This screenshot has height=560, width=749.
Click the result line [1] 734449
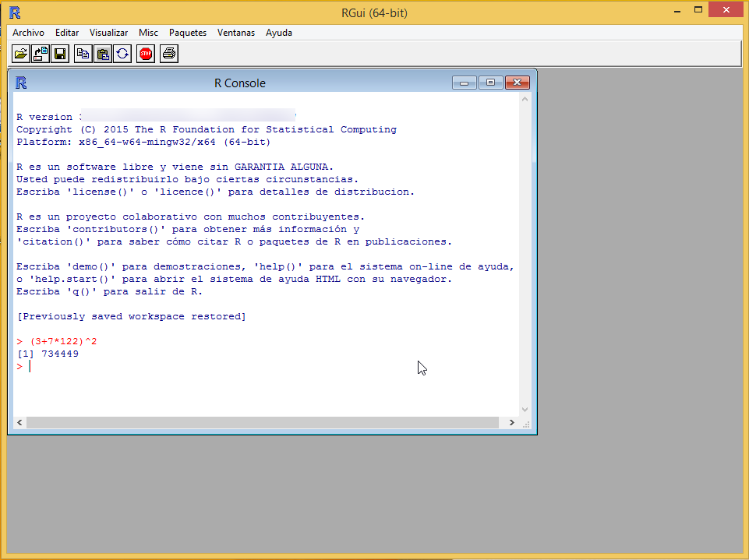48,354
